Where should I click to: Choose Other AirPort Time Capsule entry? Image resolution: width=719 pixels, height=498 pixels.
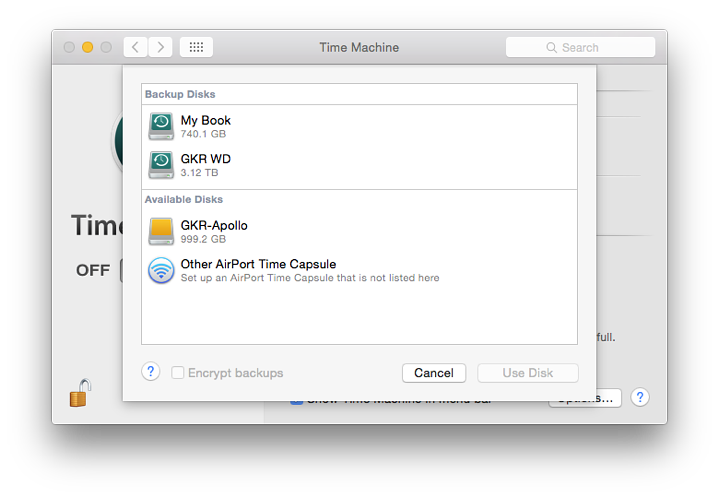point(359,270)
